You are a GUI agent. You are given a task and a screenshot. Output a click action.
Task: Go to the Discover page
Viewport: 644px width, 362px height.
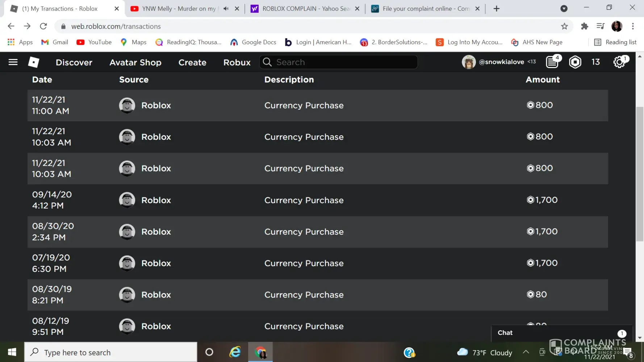click(x=74, y=62)
